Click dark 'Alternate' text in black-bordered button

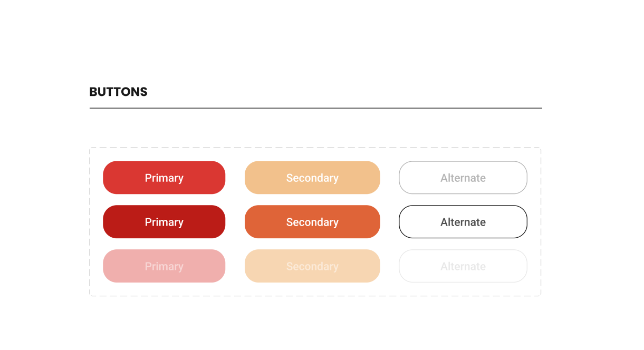(x=463, y=222)
